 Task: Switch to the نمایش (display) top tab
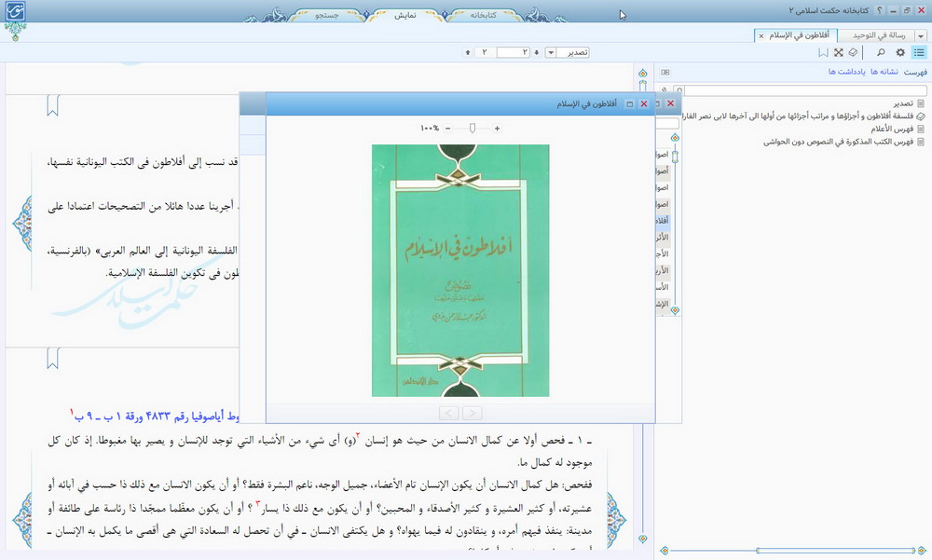(x=405, y=16)
